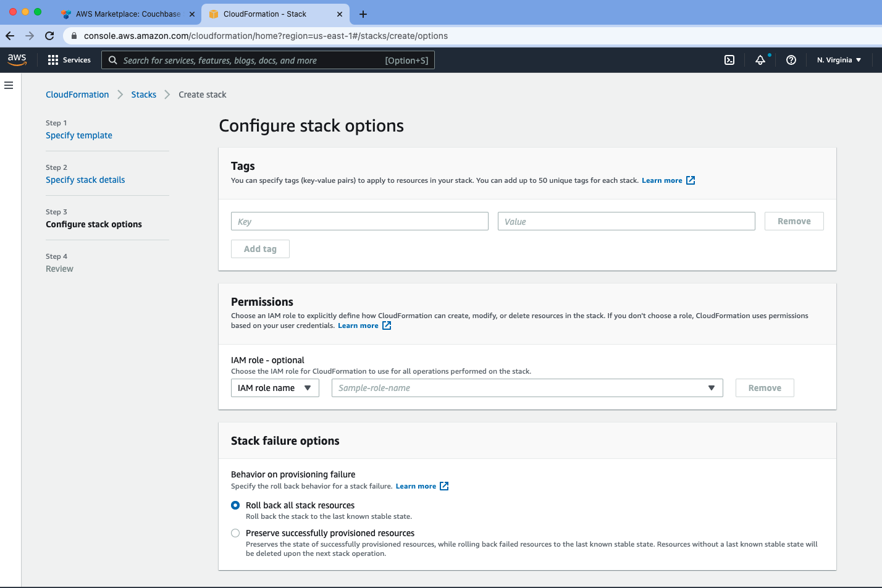Click the tag Key input field
The width and height of the screenshot is (882, 588).
(x=359, y=220)
